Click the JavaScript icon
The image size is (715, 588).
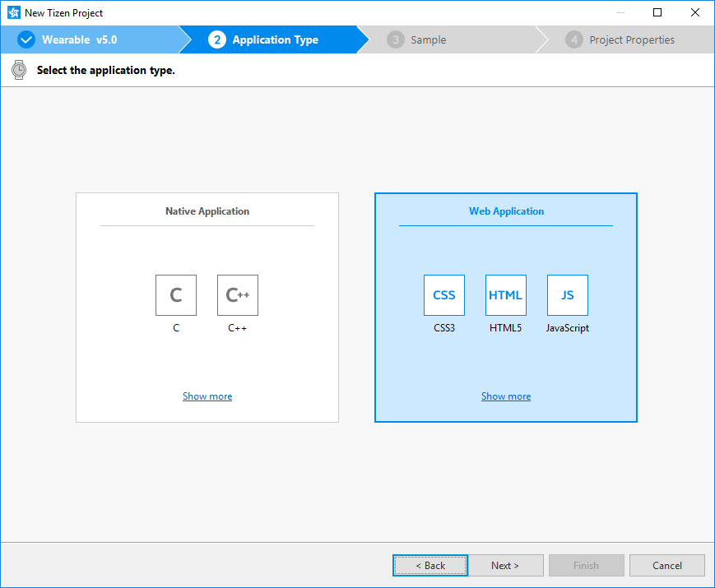567,294
